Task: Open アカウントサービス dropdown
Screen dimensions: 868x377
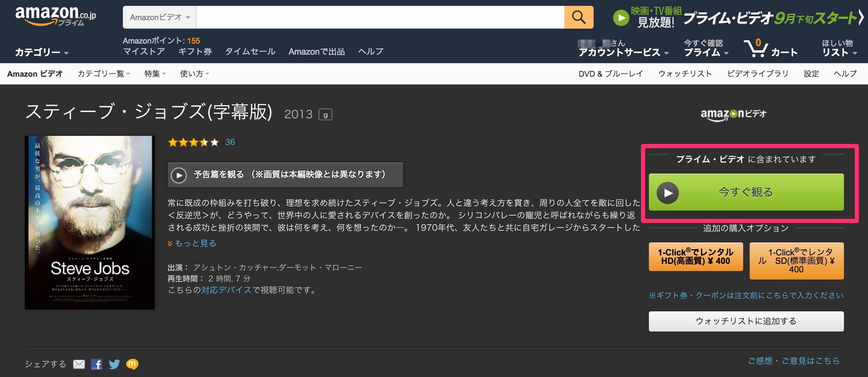Action: point(624,52)
